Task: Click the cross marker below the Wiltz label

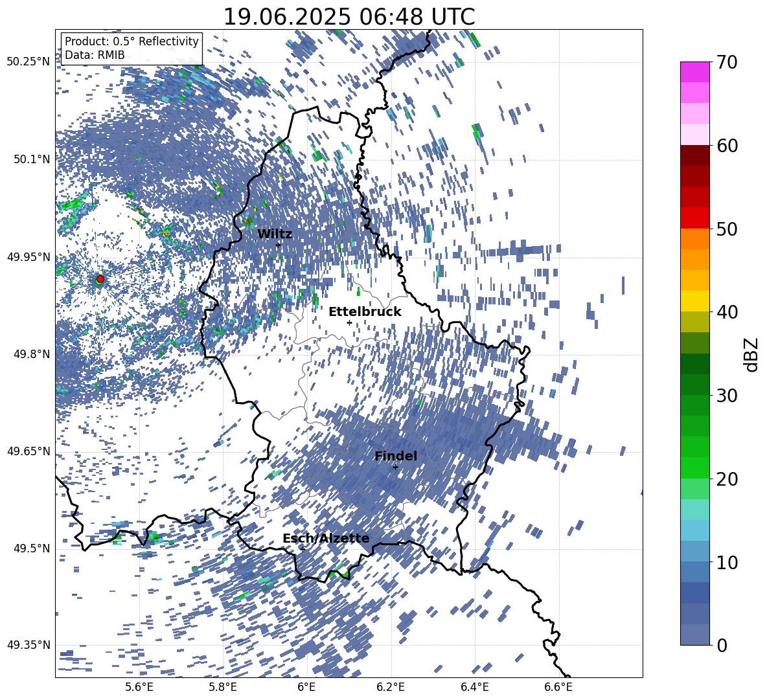Action: (279, 245)
